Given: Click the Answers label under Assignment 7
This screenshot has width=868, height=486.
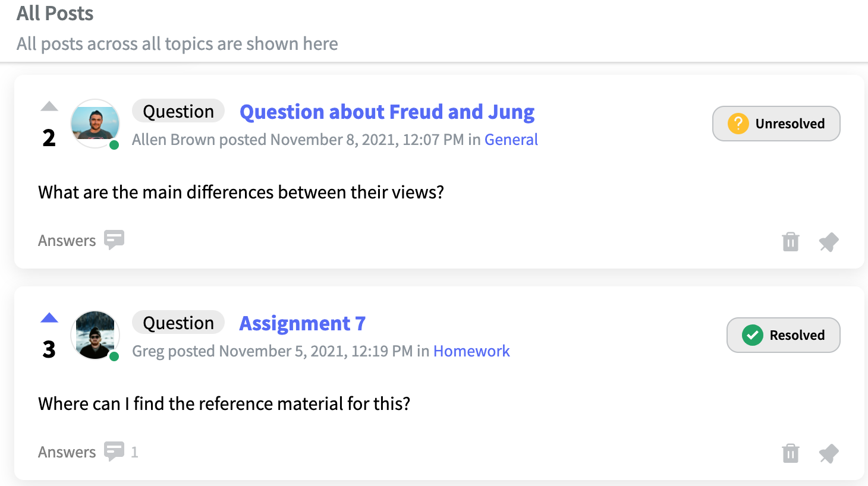Looking at the screenshot, I should click(67, 452).
